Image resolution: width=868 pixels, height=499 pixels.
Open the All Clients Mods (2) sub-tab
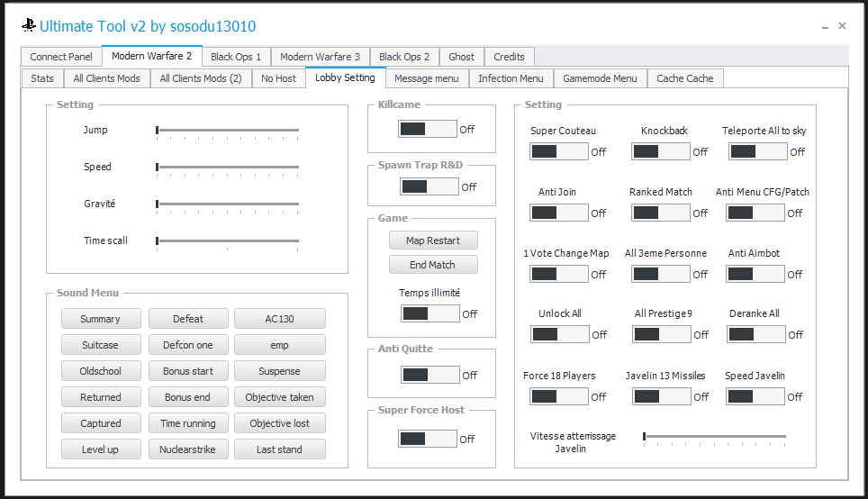click(201, 78)
